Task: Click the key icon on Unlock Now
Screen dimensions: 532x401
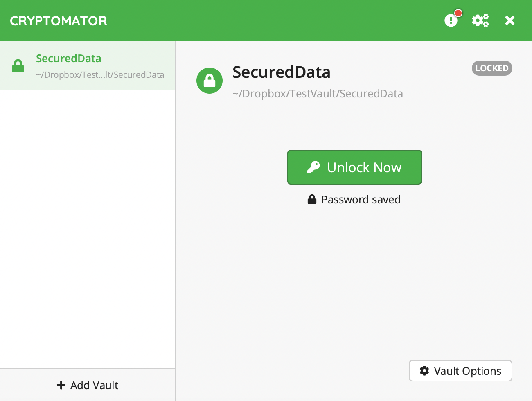Action: click(313, 167)
